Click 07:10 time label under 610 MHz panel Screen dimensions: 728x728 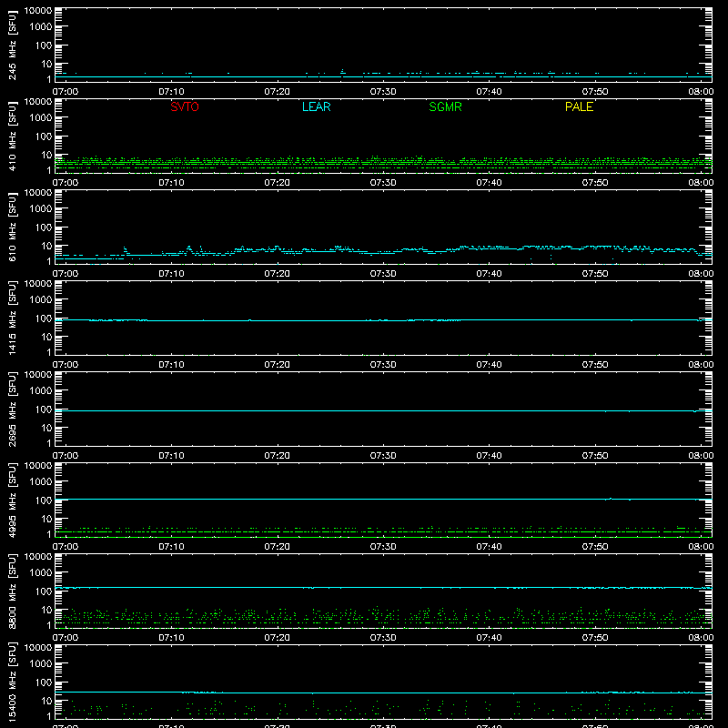(x=171, y=274)
